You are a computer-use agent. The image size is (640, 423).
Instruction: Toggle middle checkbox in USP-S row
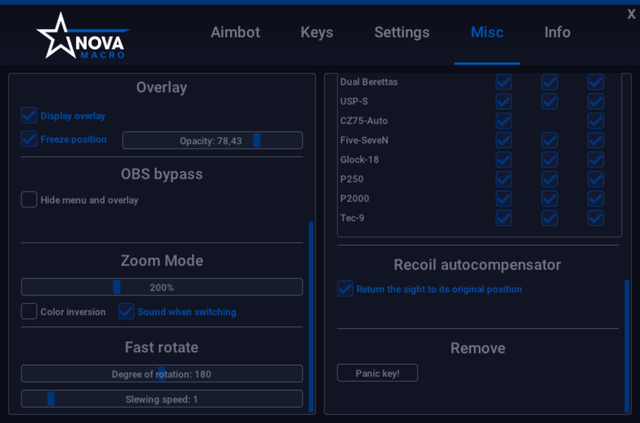[x=549, y=101]
